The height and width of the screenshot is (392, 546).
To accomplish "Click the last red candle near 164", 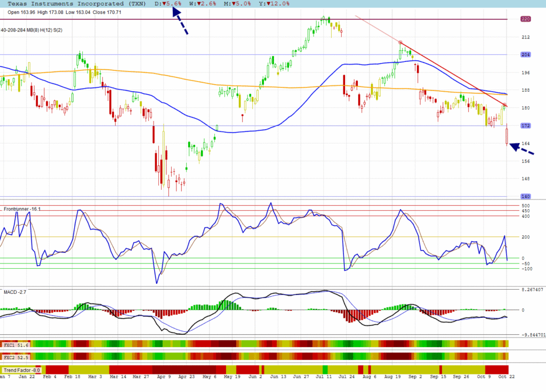I will pos(507,135).
